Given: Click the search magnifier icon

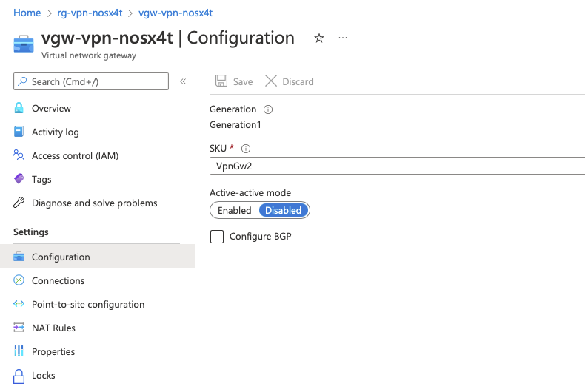Looking at the screenshot, I should click(22, 81).
